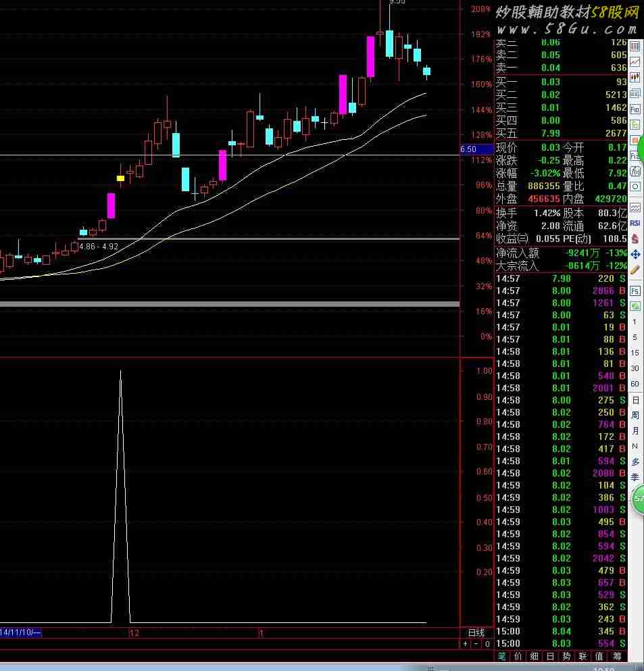Image resolution: width=644 pixels, height=671 pixels.
Task: Open the 价 price tab
Action: point(518,656)
